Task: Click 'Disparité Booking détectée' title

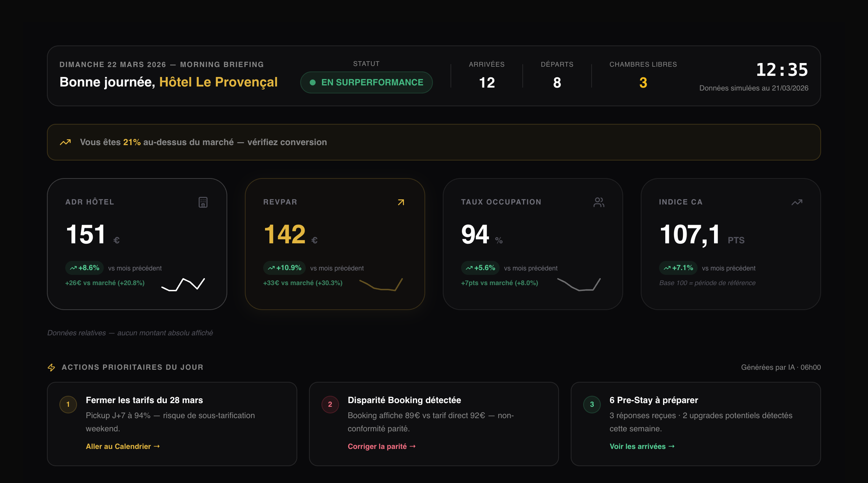Action: pyautogui.click(x=404, y=400)
